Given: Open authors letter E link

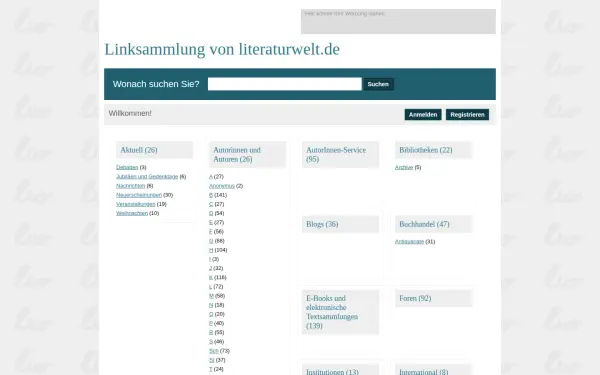Looking at the screenshot, I should (211, 222).
